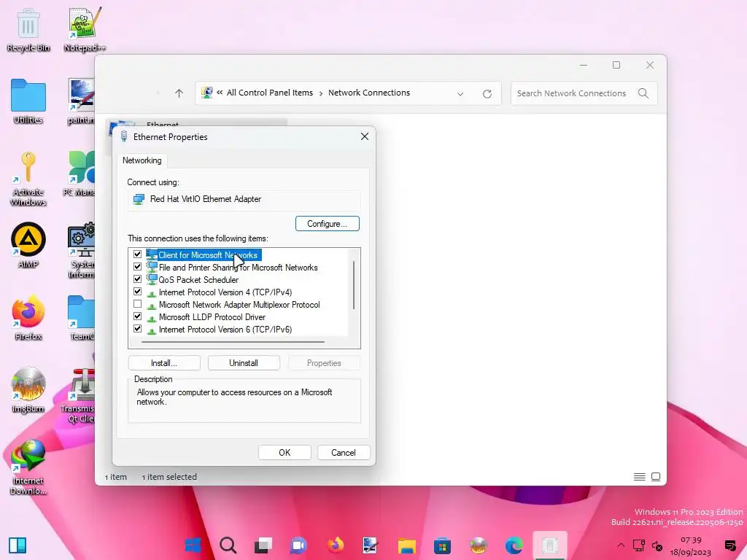747x560 pixels.
Task: Select Internet Protocol Version 6 (TCP/IPv6) row
Action: click(x=225, y=330)
